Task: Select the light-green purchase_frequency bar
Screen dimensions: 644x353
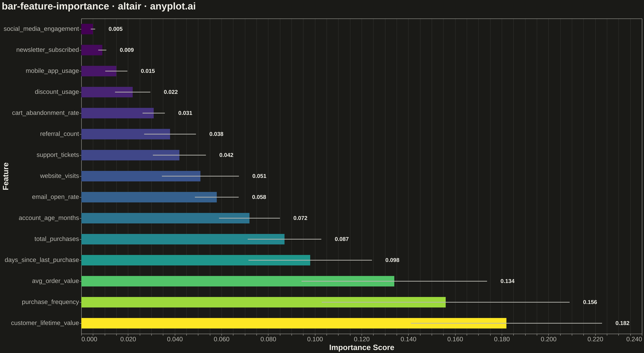Action: click(263, 302)
